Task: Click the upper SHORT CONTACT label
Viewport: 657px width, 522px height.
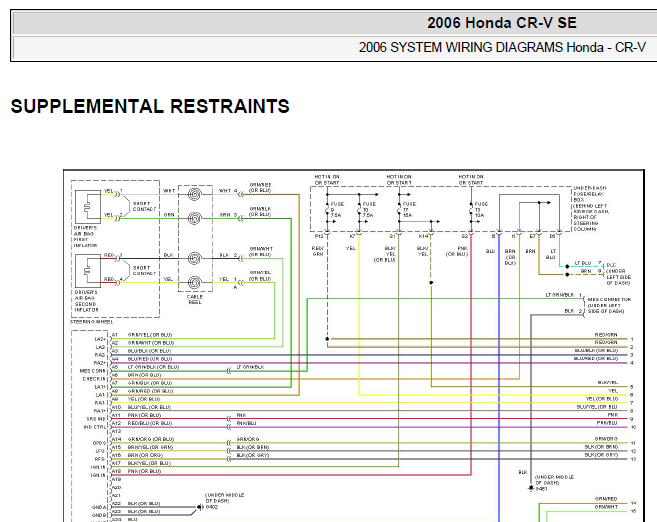Action: (145, 206)
